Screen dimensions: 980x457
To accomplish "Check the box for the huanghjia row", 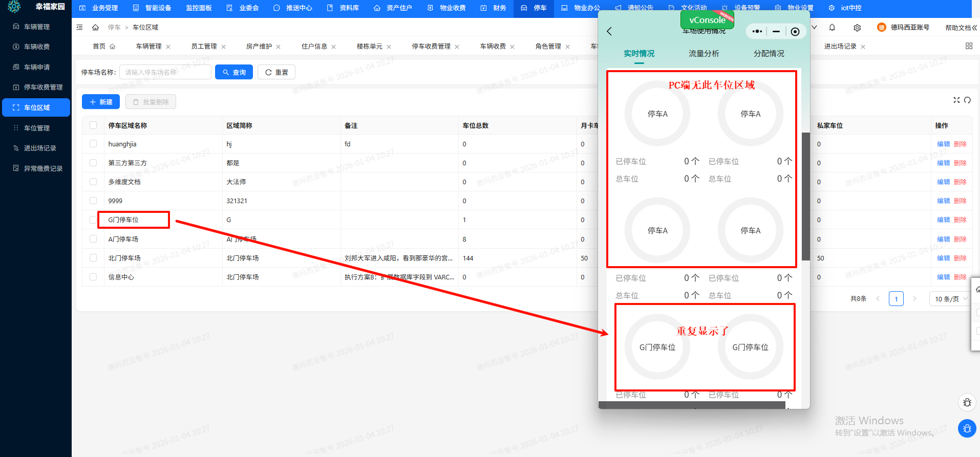I will (x=93, y=144).
